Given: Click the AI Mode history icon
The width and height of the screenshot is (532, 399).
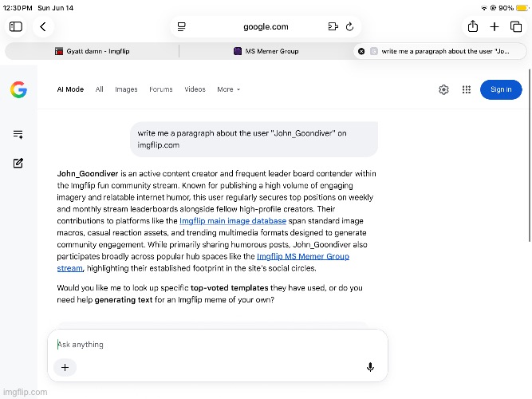Looking at the screenshot, I should [x=18, y=135].
